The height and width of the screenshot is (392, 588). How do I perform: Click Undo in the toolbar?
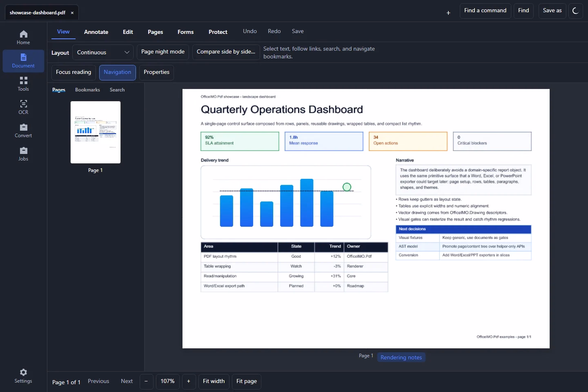click(250, 31)
